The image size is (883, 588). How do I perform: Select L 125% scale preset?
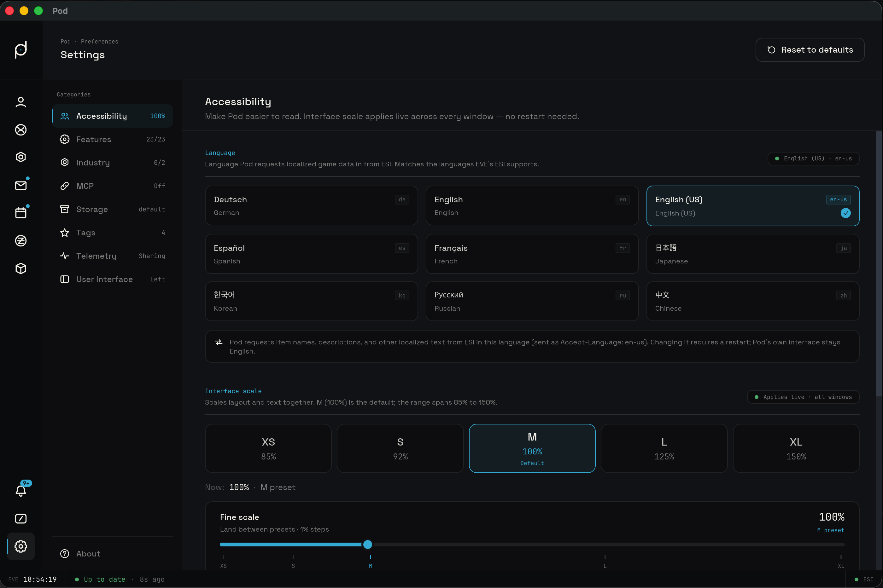664,448
